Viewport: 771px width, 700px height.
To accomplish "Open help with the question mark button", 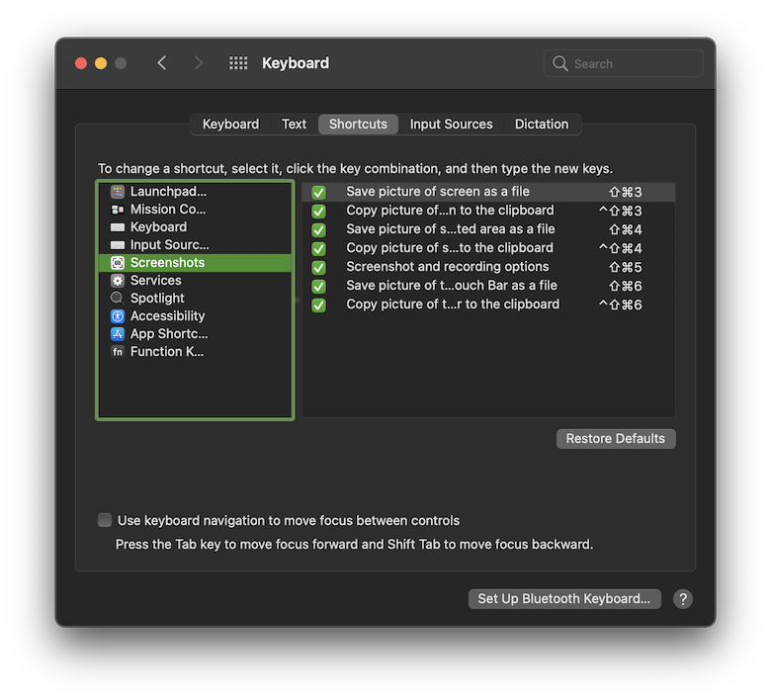I will coord(682,599).
